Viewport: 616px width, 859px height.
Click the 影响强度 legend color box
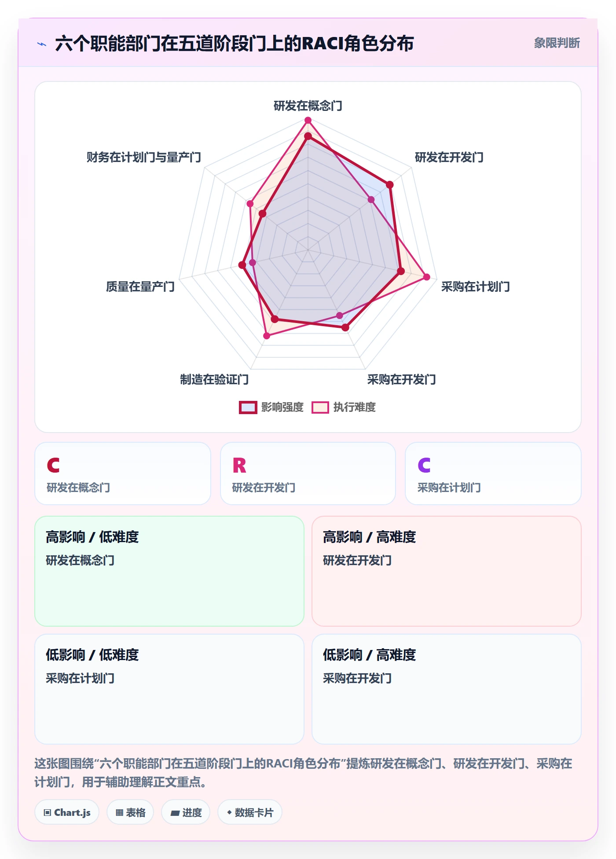[x=248, y=407]
